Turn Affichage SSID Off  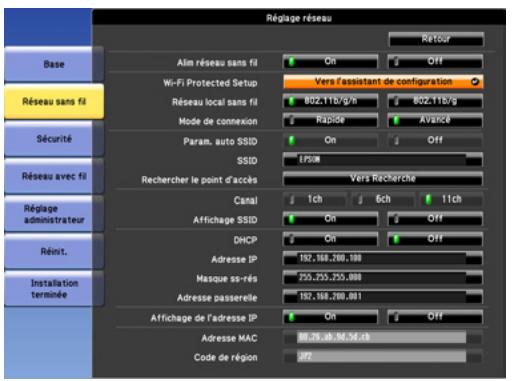435,219
